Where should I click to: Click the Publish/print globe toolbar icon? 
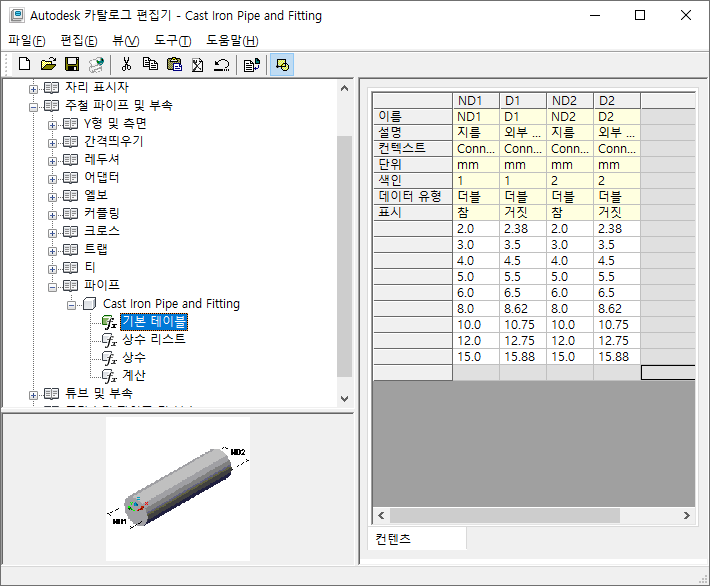point(96,65)
